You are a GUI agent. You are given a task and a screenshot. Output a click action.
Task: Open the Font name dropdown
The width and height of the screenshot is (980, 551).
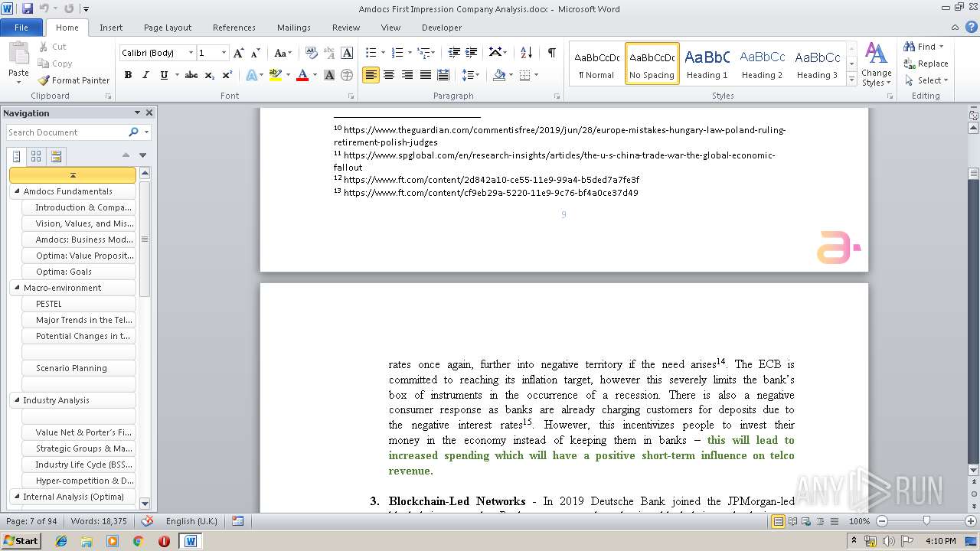click(x=191, y=53)
